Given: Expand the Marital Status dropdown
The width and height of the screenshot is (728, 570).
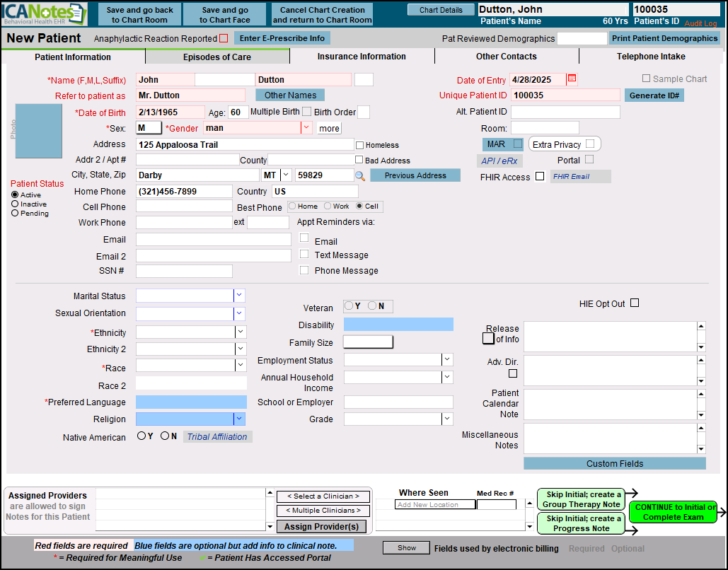Looking at the screenshot, I should [239, 296].
